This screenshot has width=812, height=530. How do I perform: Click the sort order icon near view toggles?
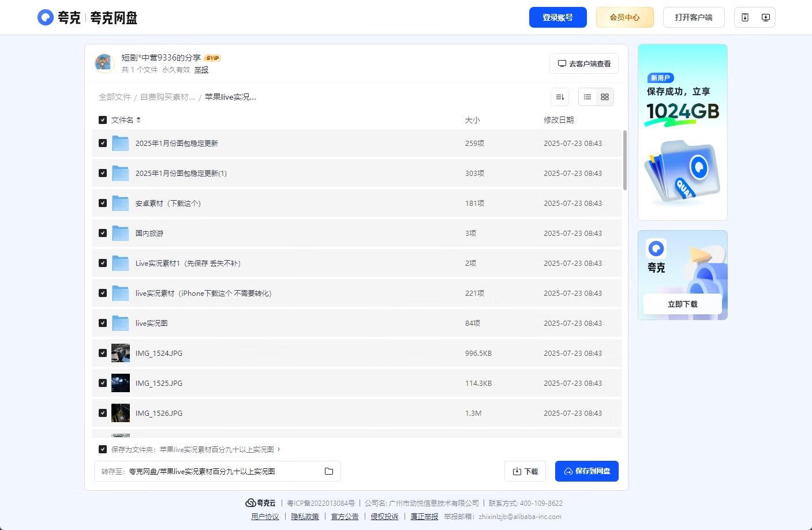559,97
